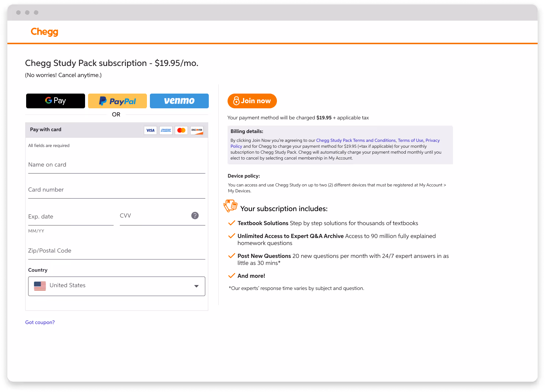
Task: Click the 'Billing details:' heading
Action: [x=247, y=132]
